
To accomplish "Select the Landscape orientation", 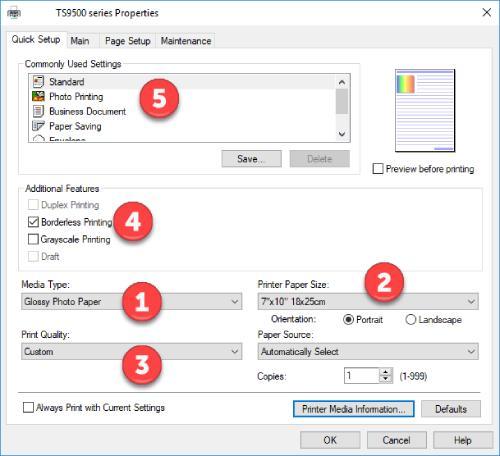I will point(411,319).
